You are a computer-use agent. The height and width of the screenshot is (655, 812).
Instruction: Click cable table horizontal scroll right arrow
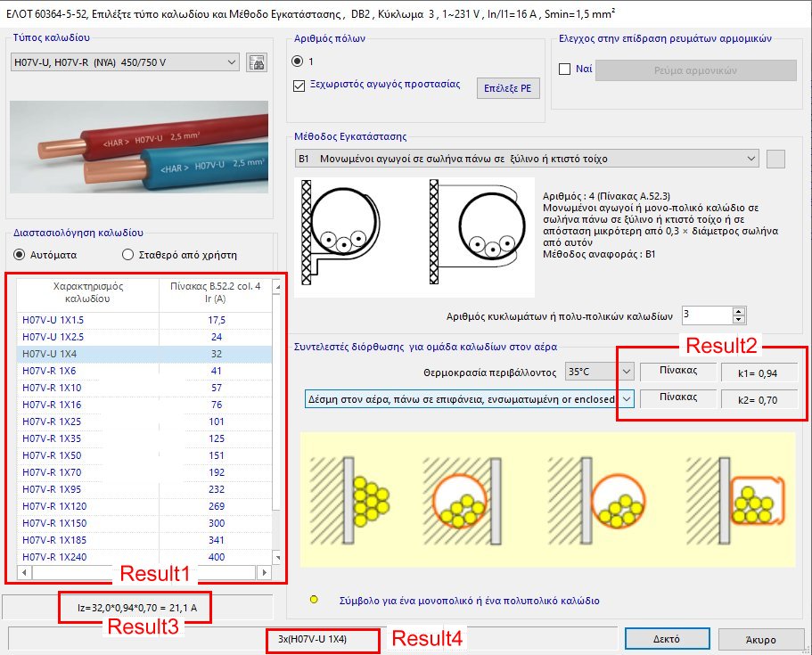click(264, 573)
